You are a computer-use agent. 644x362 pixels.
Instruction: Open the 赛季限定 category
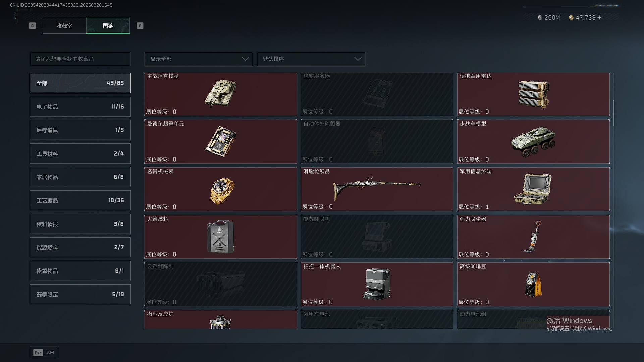pyautogui.click(x=80, y=294)
